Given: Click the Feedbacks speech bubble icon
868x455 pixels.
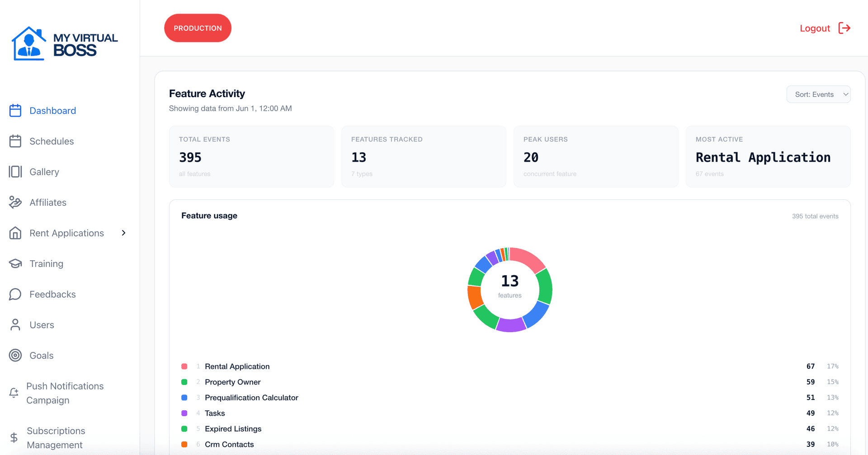Looking at the screenshot, I should point(15,294).
